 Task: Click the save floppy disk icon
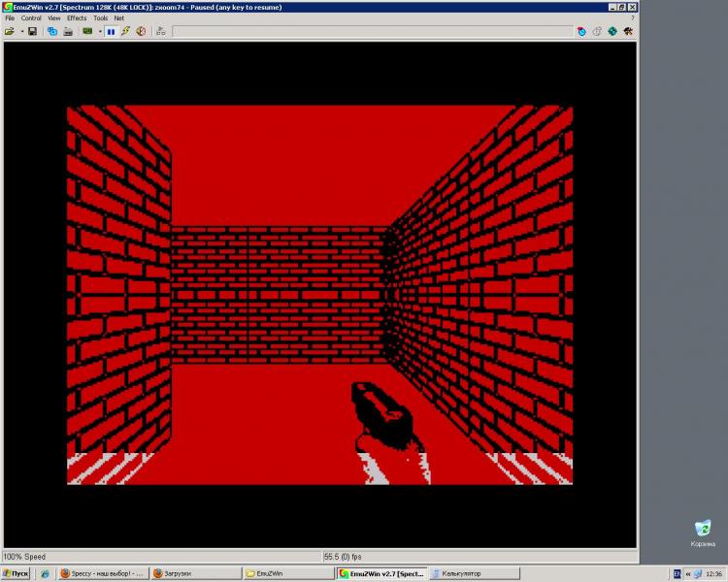(x=32, y=31)
